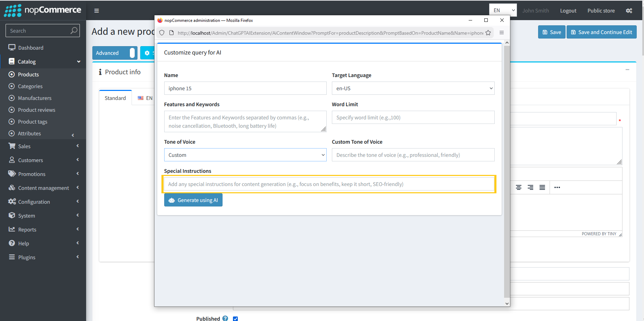Toggle Advanced mode off
The image size is (644, 321).
tap(115, 53)
